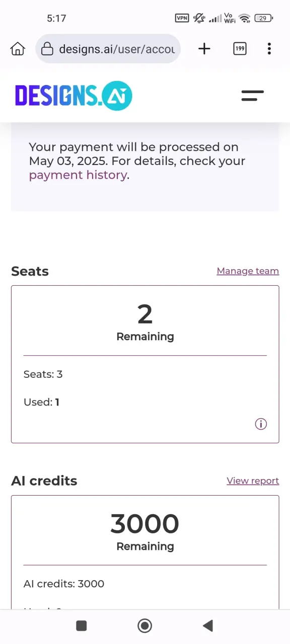Viewport: 290px width, 644px height.
Task: Tap the site lock security icon
Action: (47, 49)
